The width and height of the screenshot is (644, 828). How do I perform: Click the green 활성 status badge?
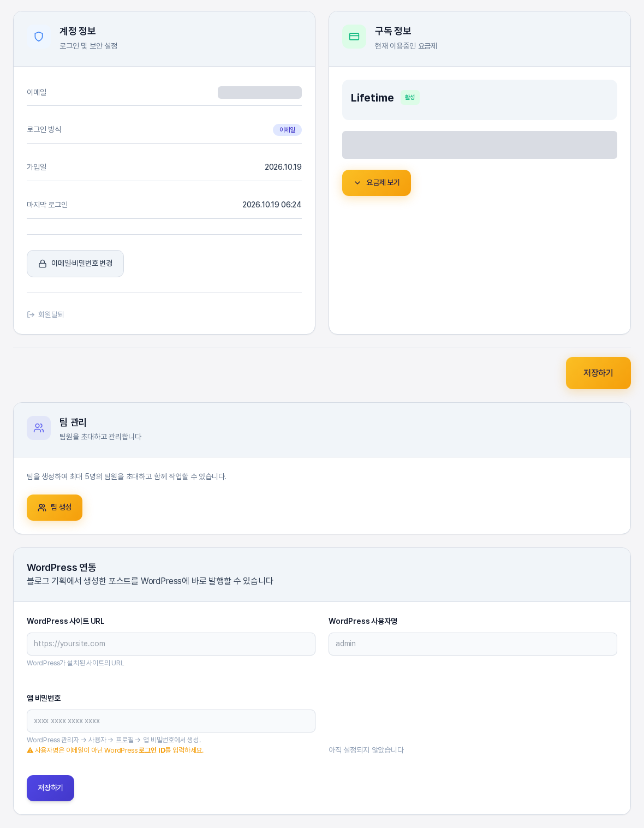[x=410, y=98]
